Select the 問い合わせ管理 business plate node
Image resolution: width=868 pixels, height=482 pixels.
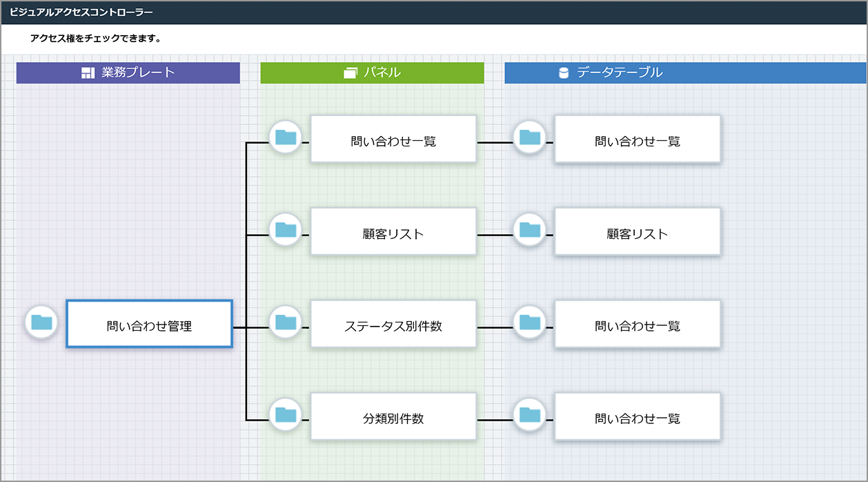[x=149, y=323]
